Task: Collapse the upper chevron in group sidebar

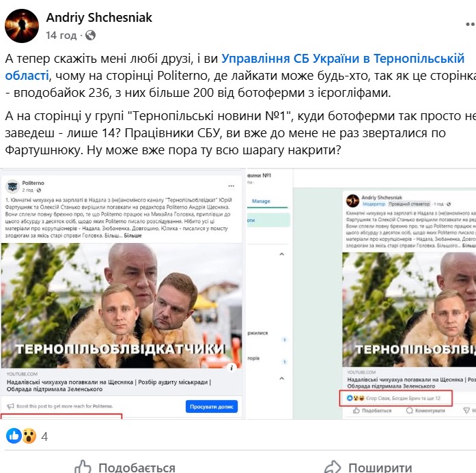Action: coord(282,255)
